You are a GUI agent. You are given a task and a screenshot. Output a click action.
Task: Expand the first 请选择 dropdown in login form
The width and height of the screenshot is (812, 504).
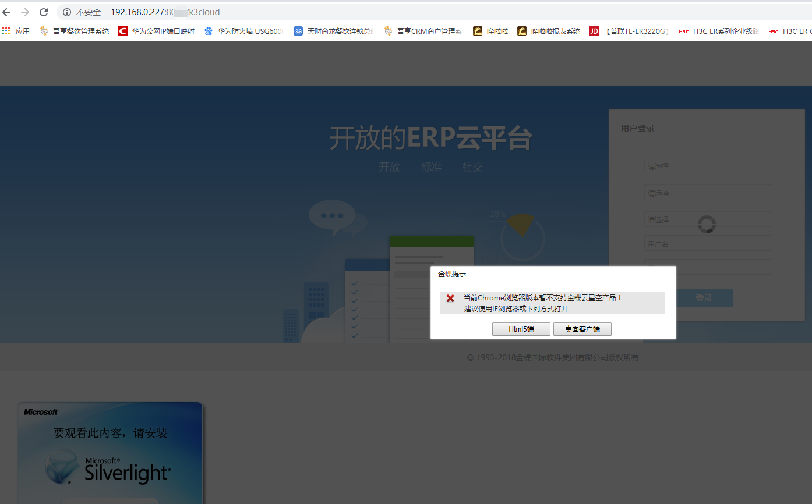point(708,166)
